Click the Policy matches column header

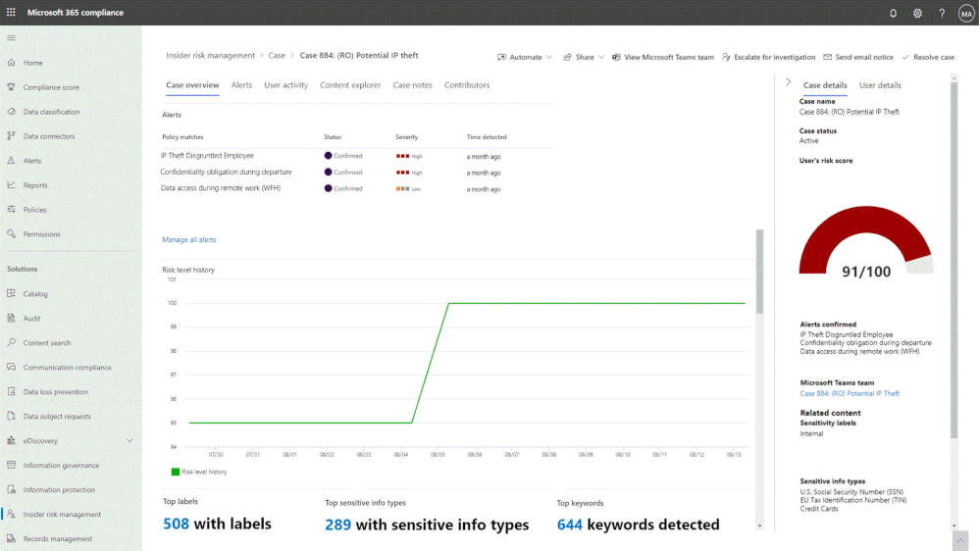tap(182, 137)
